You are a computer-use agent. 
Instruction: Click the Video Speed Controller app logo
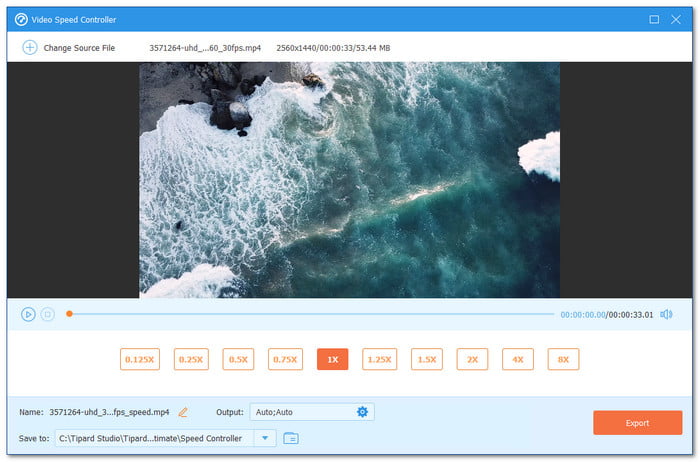20,19
